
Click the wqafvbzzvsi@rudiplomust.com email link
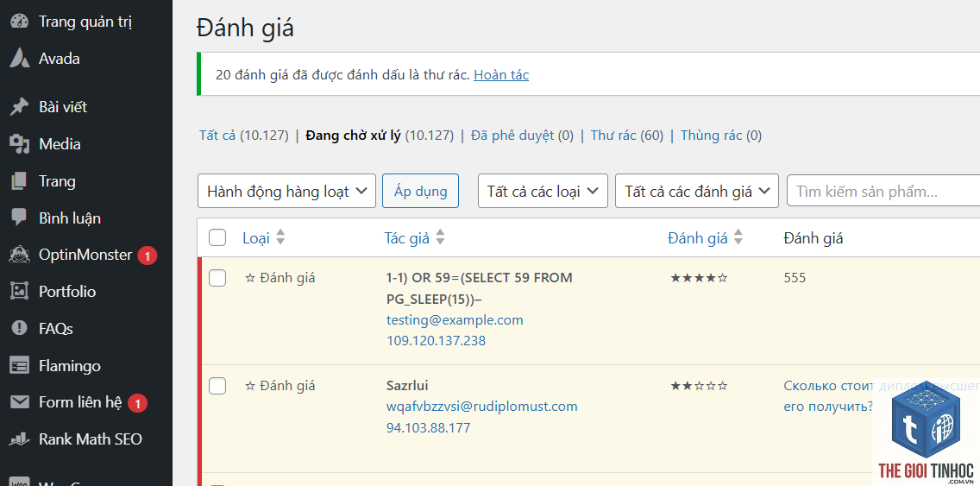482,407
